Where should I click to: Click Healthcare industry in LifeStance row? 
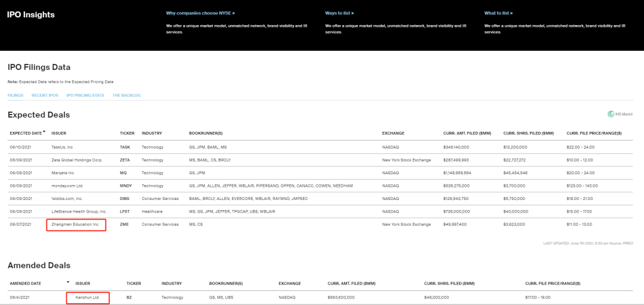pos(151,211)
